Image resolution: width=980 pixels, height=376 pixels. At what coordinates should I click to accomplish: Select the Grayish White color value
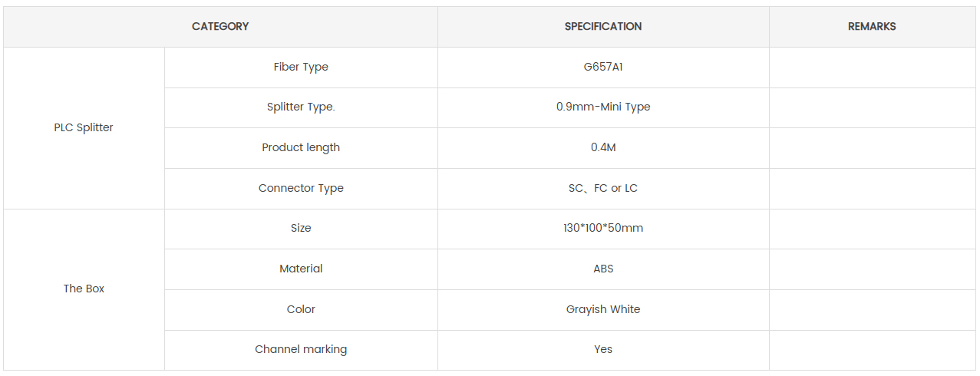point(603,309)
